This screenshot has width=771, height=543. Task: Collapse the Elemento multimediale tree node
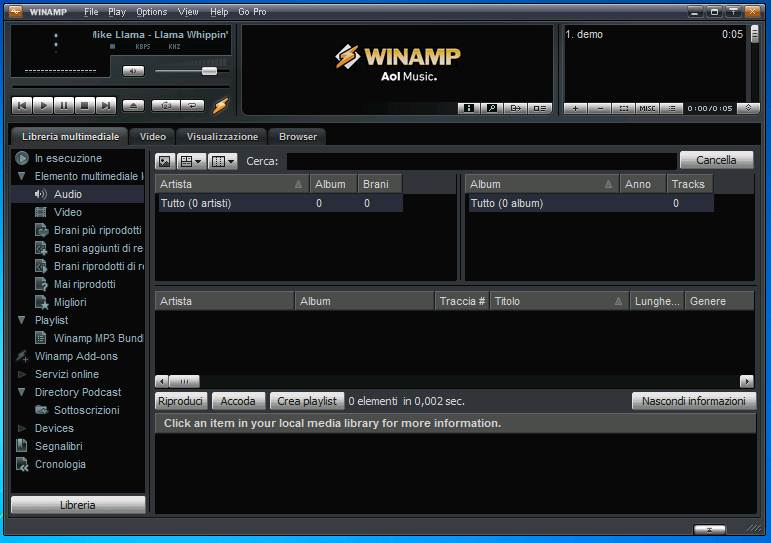[x=22, y=176]
